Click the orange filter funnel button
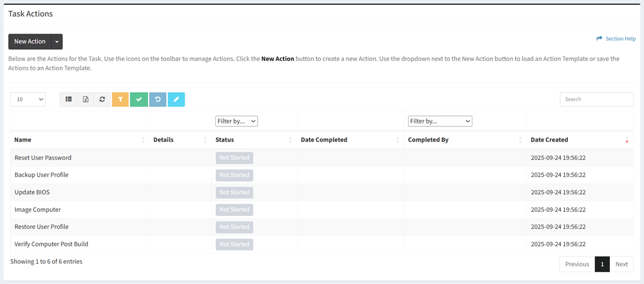Screen dimensions: 644x284 click(x=120, y=99)
